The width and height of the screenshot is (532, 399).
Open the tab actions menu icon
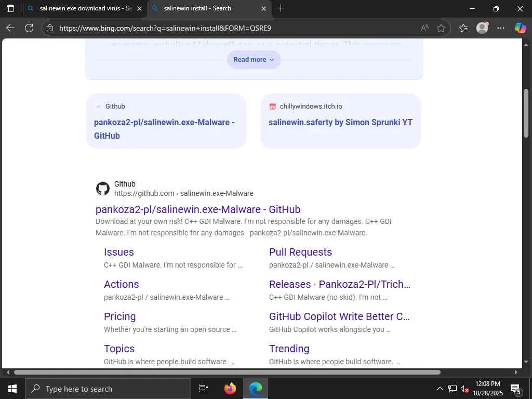(x=10, y=8)
